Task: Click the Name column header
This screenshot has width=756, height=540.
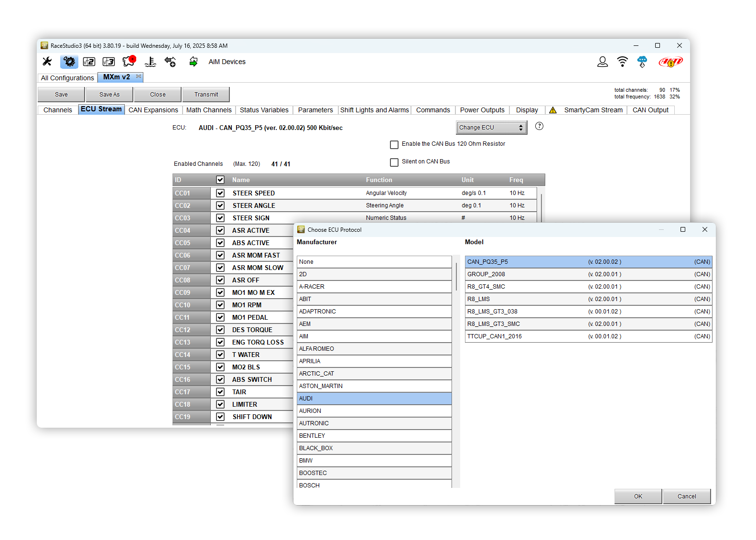Action: point(241,180)
